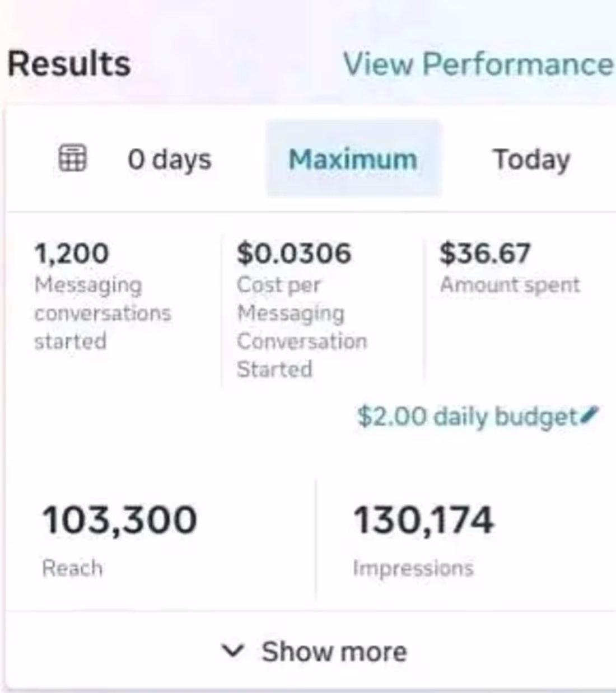The height and width of the screenshot is (693, 616).
Task: Click the $0.0306 cost value
Action: (294, 253)
